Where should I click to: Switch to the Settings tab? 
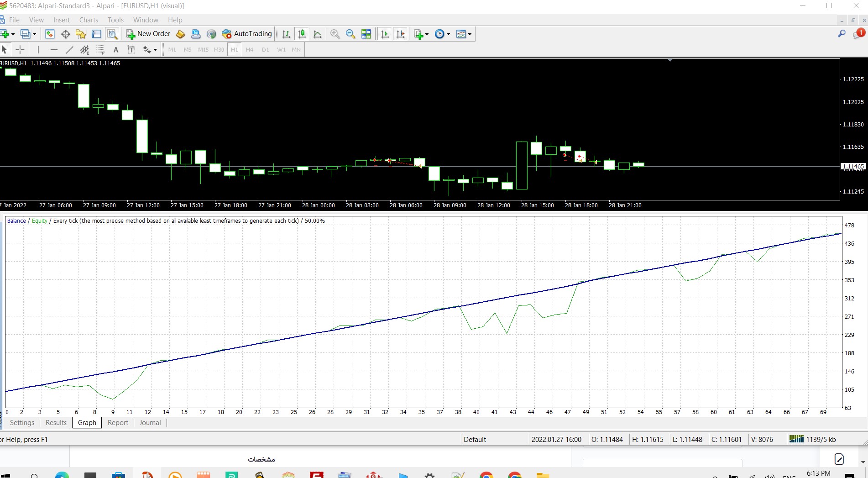click(x=22, y=423)
